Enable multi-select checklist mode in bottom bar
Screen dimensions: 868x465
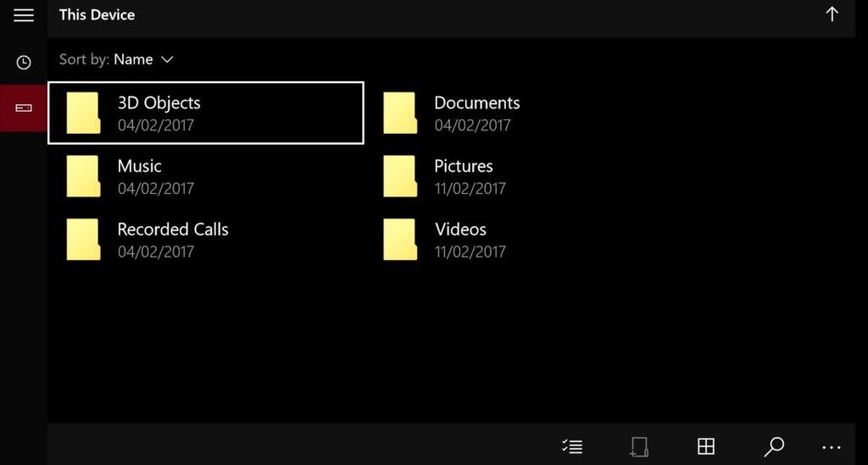tap(572, 446)
